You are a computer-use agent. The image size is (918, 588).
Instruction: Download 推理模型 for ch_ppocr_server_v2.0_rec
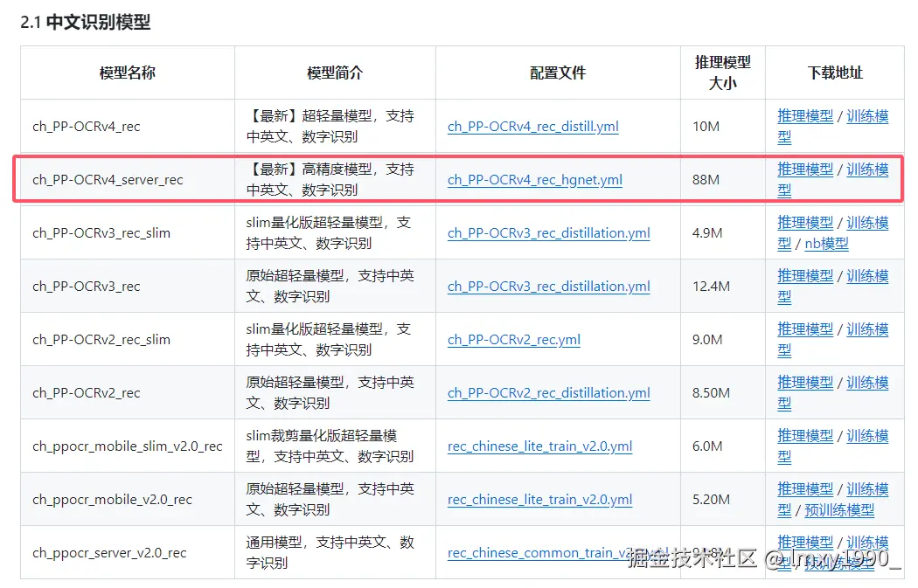(805, 542)
